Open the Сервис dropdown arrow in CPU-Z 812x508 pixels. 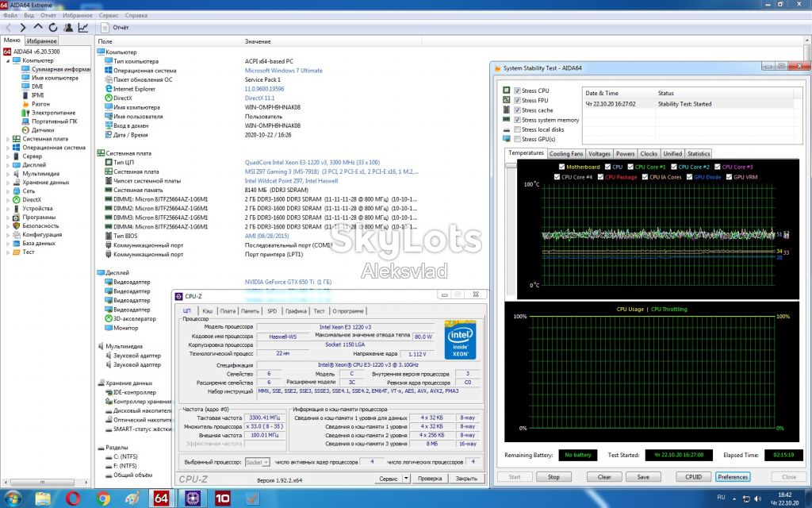pos(407,479)
